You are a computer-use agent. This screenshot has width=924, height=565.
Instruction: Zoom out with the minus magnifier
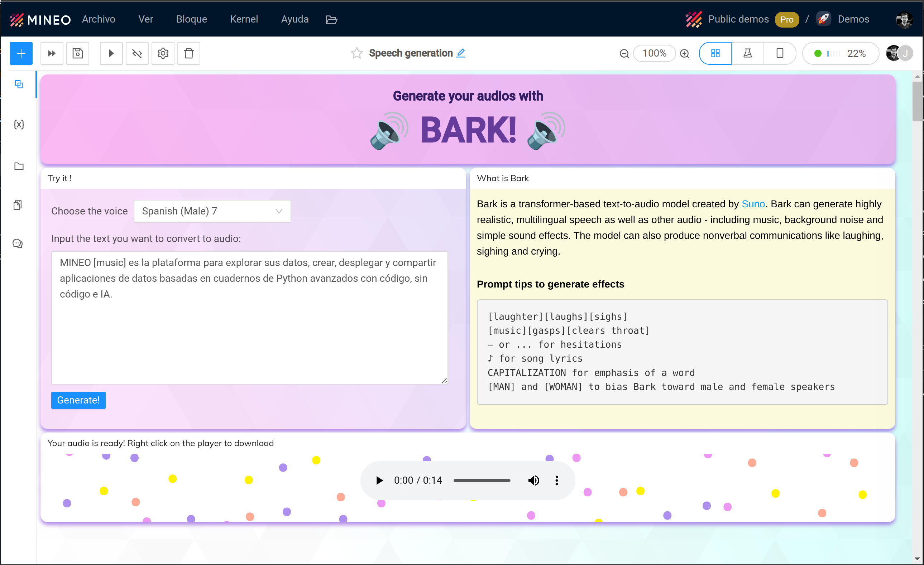pos(624,54)
